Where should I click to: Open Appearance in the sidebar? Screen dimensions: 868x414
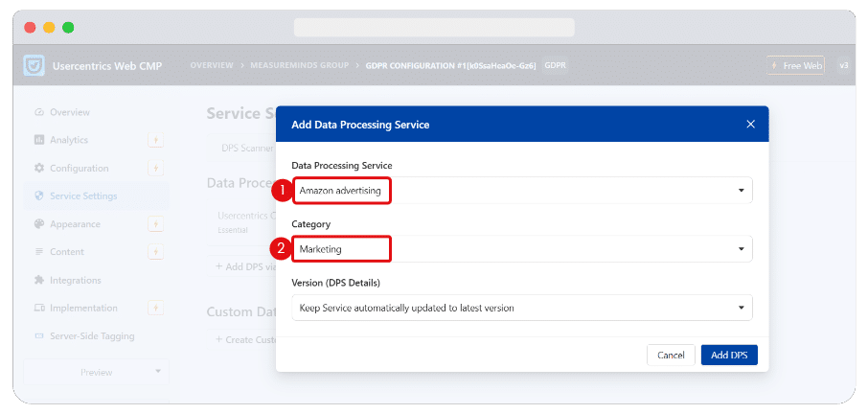[x=75, y=224]
